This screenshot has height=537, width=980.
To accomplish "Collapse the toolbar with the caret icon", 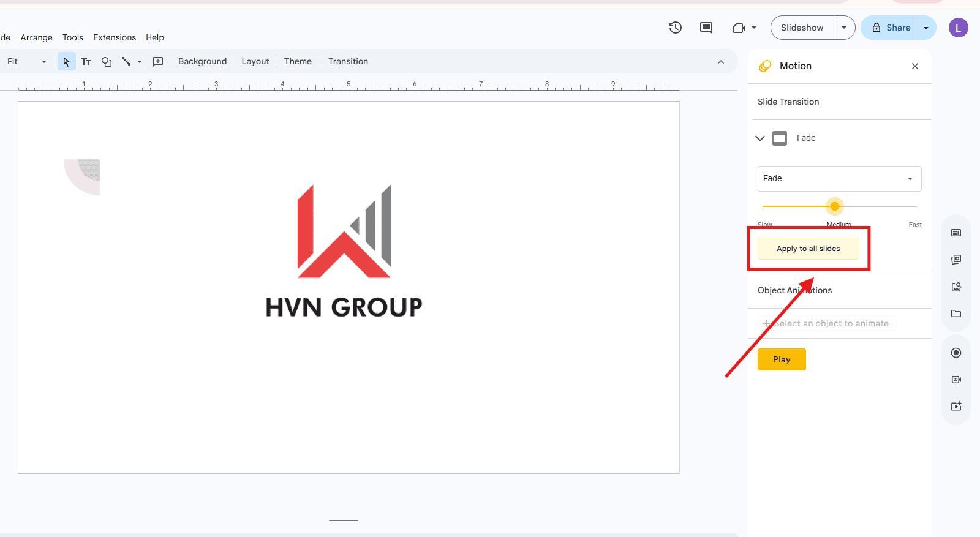I will tap(721, 62).
